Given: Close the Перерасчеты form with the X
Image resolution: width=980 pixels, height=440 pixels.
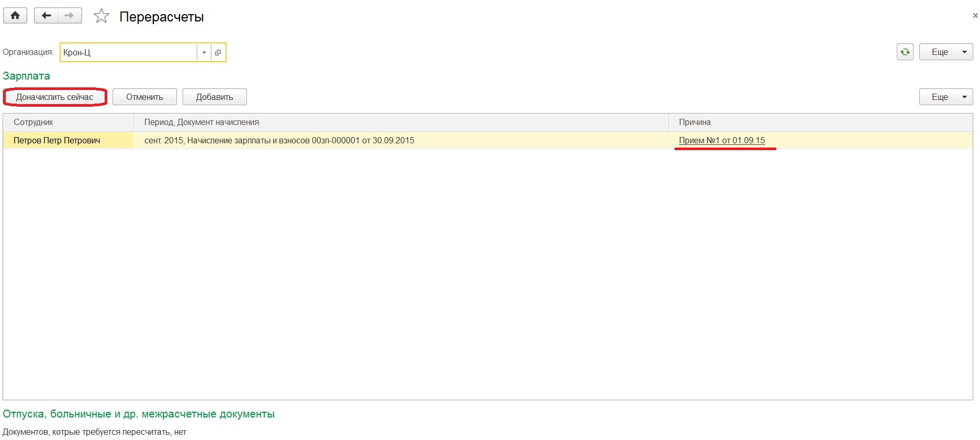Looking at the screenshot, I should point(975,16).
